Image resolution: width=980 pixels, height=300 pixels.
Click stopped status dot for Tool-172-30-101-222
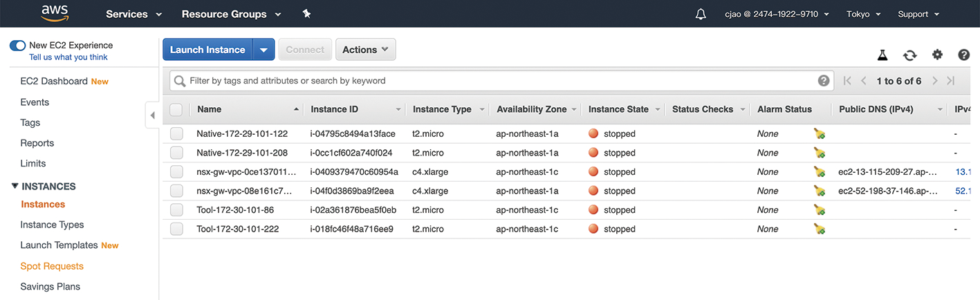pos(593,229)
